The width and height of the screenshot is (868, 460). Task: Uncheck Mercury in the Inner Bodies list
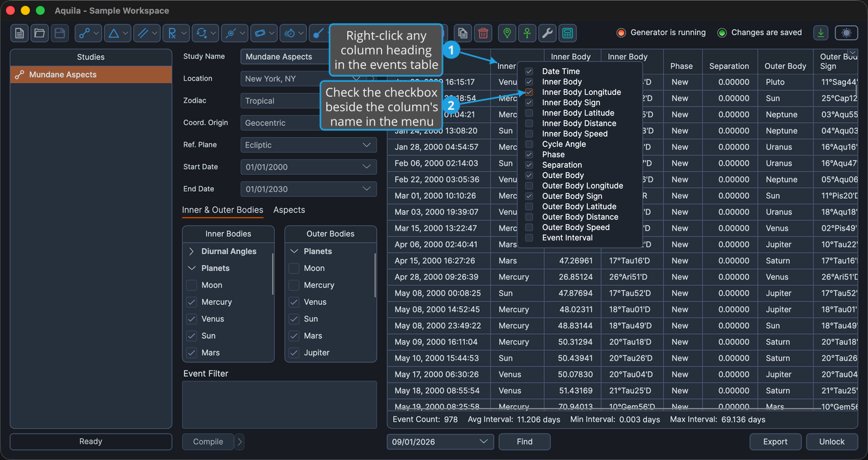192,302
